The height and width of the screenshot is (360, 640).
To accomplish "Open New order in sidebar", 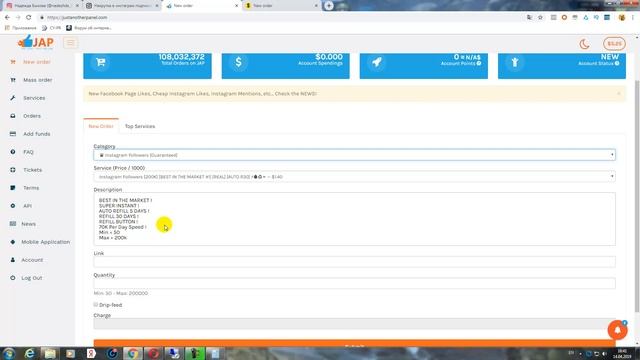I will pos(37,62).
